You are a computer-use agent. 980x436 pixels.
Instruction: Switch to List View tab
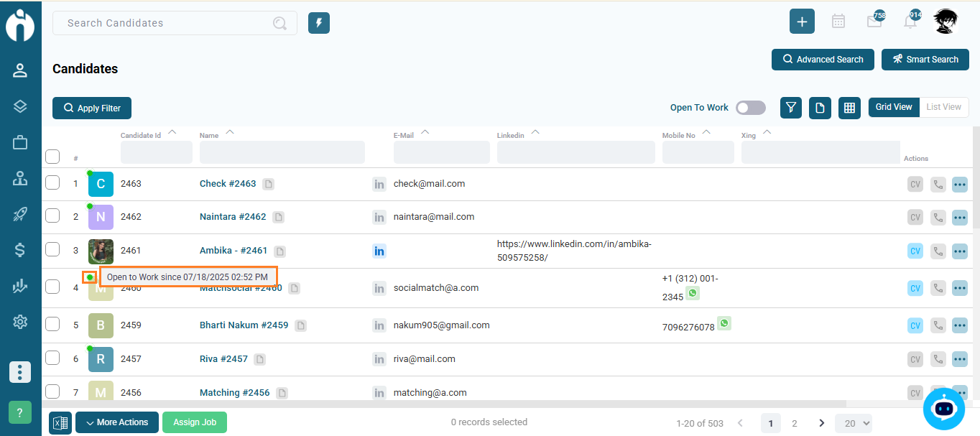[943, 107]
